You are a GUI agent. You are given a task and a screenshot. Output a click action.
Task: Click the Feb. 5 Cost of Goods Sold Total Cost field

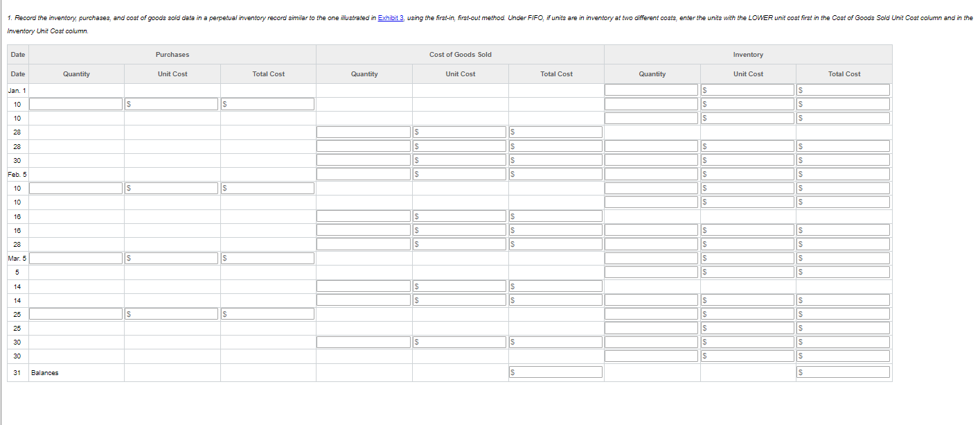pos(555,173)
